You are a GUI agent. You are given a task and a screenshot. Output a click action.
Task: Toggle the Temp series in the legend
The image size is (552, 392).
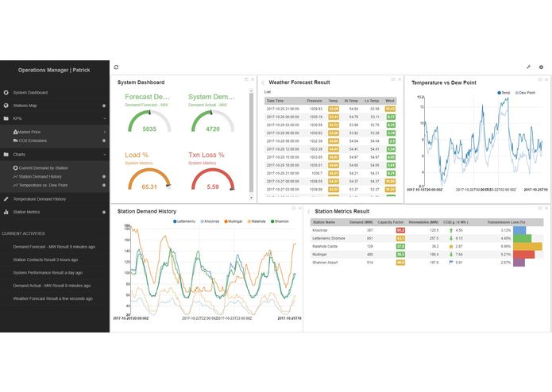click(x=504, y=93)
